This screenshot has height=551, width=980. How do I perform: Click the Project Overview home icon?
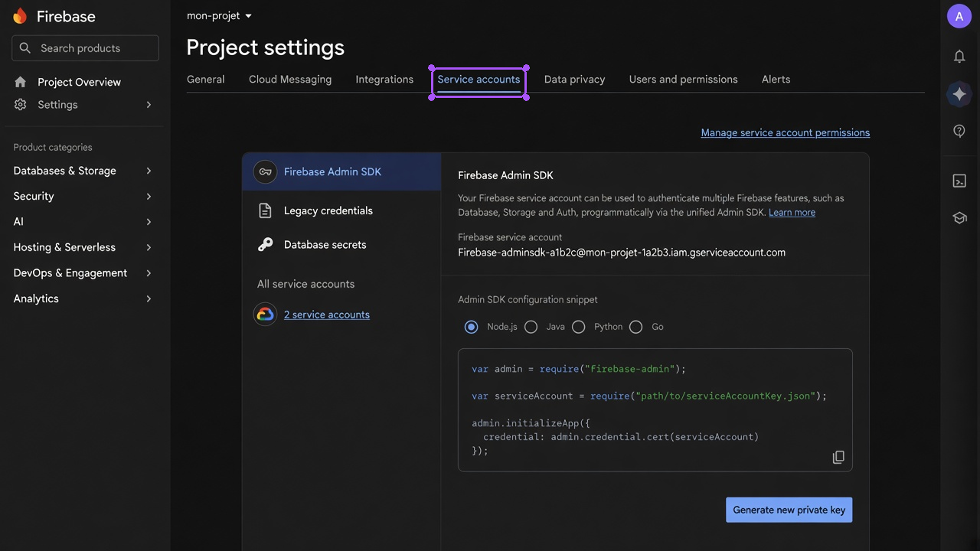pos(21,82)
